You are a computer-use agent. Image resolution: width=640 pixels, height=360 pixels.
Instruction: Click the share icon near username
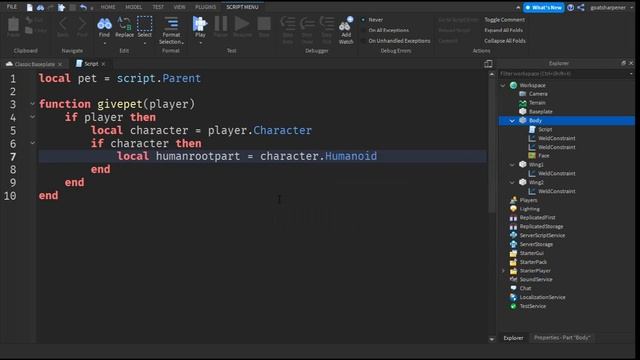[581, 7]
